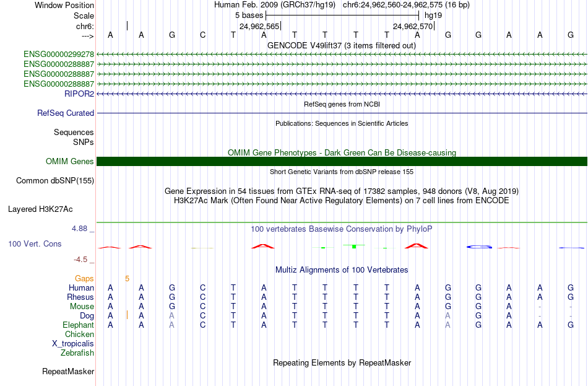Viewport: 588px width, 386px height.
Task: Click the -4.5 lower scale value
Action: tap(80, 260)
